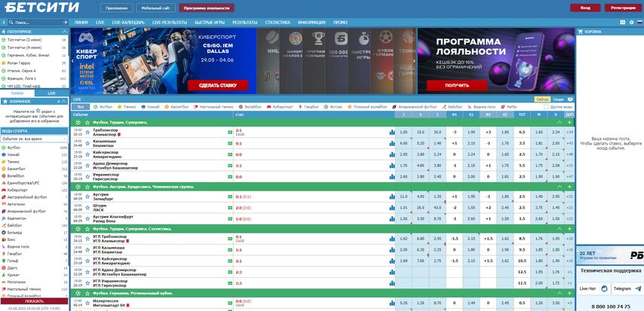Bet on odds 1.05 for Трабзонспор win
The image size is (644, 311).
(403, 132)
